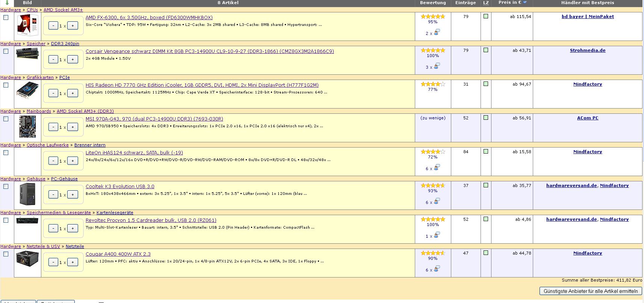This screenshot has width=644, height=303.
Task: Visit Mindfactory link in Cougar A400 row
Action: pos(588,253)
